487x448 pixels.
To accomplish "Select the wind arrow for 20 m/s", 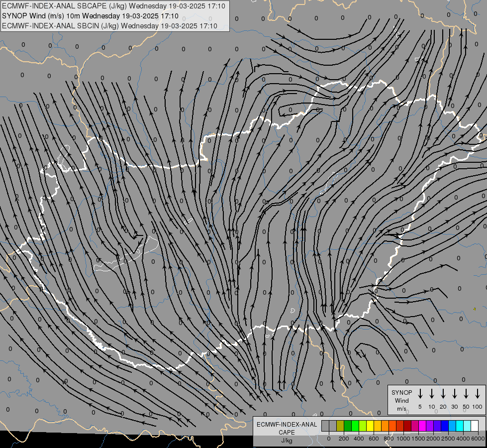I will [x=443, y=394].
